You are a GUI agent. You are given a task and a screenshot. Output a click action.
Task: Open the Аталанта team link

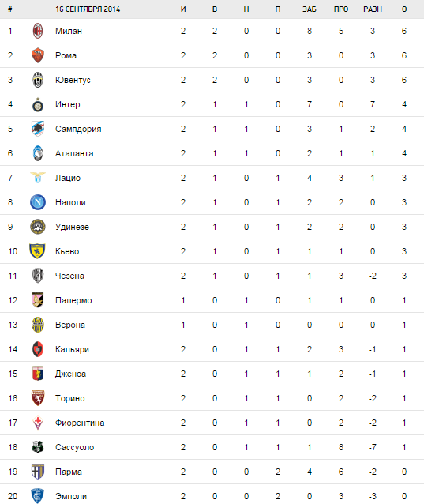74,153
